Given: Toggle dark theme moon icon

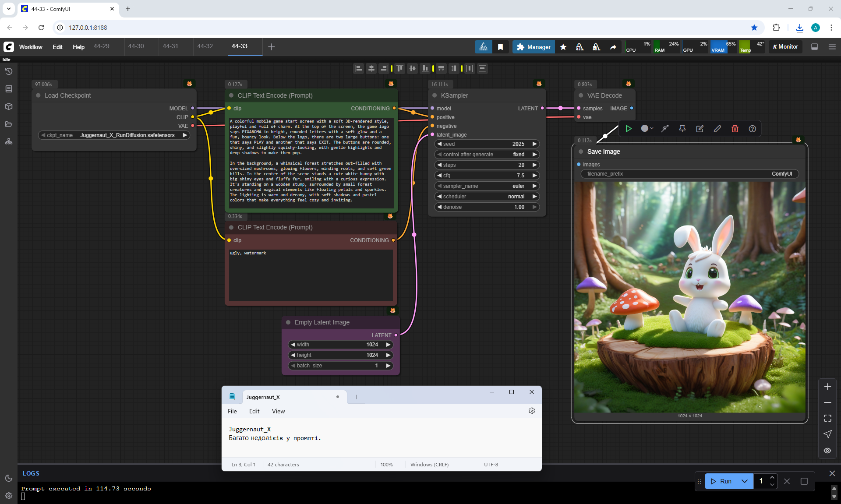Looking at the screenshot, I should pos(9,478).
